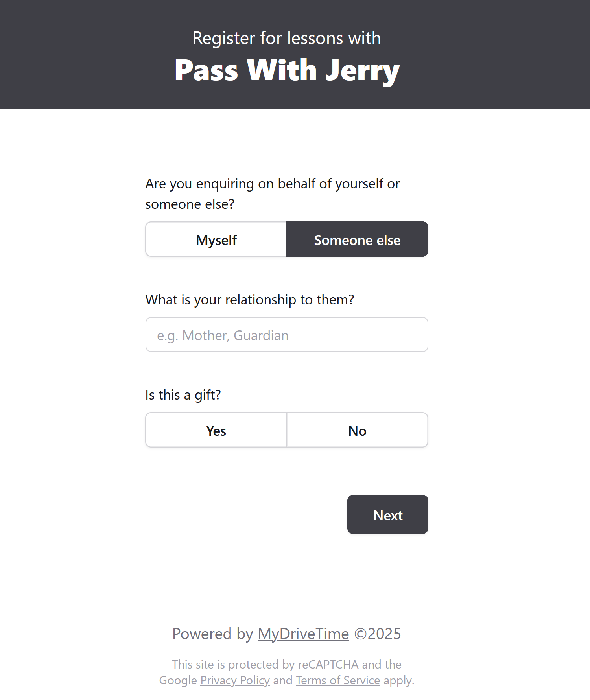Image resolution: width=590 pixels, height=700 pixels.
Task: Click the ©2025 copyright text
Action: coord(378,634)
